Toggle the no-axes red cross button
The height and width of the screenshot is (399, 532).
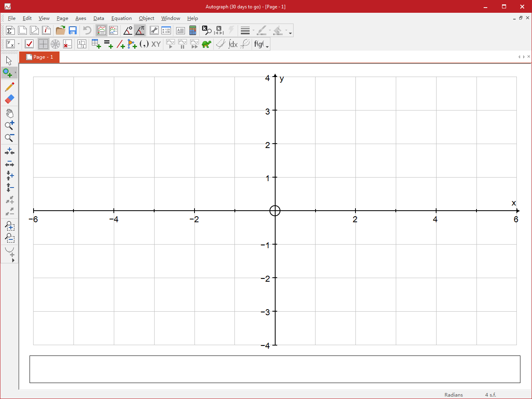point(67,44)
